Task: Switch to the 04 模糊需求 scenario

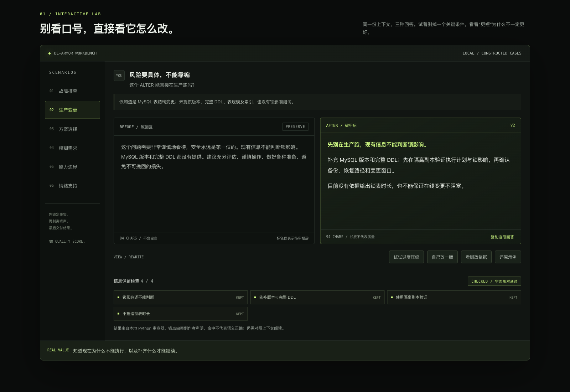Action: click(x=72, y=148)
